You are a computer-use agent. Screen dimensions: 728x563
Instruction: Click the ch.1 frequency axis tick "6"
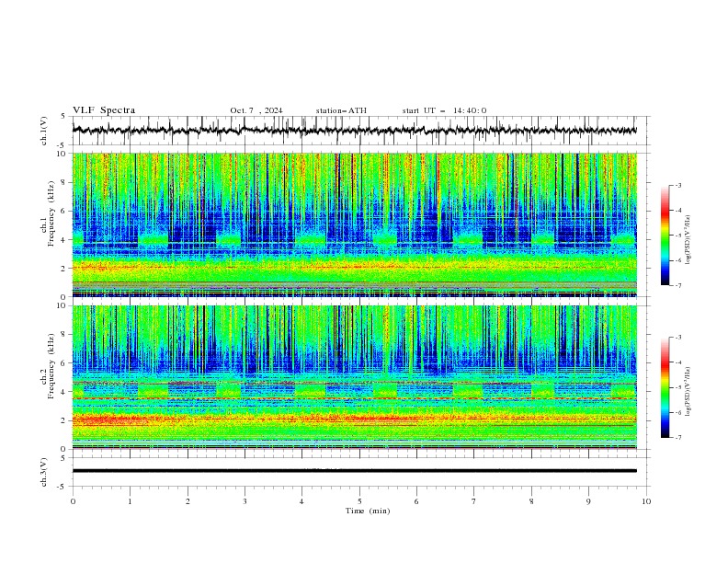pos(64,211)
